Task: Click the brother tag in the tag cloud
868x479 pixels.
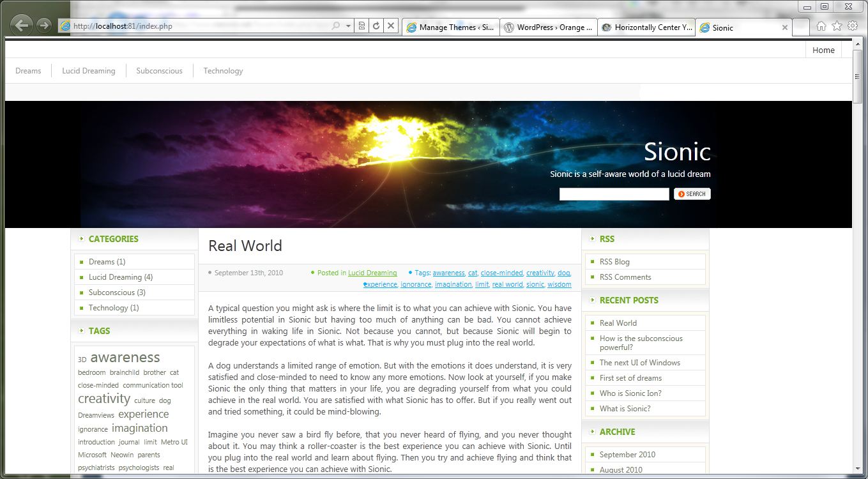Action: (155, 372)
